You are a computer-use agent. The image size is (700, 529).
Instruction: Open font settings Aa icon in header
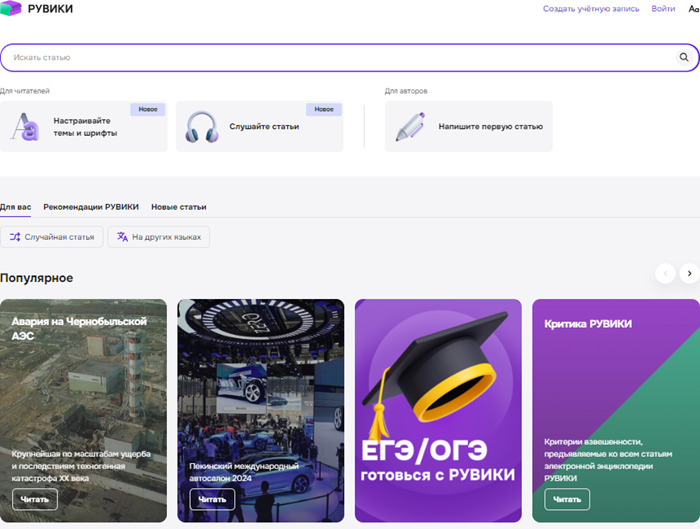[694, 8]
